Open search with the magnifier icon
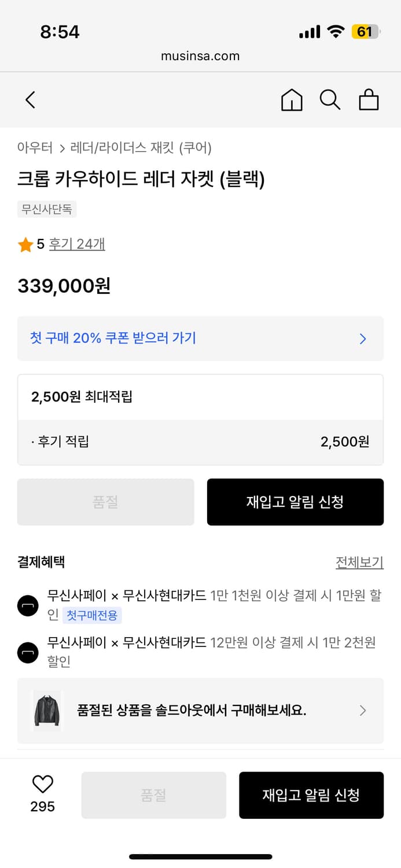Screen dimensions: 401x868 [330, 100]
